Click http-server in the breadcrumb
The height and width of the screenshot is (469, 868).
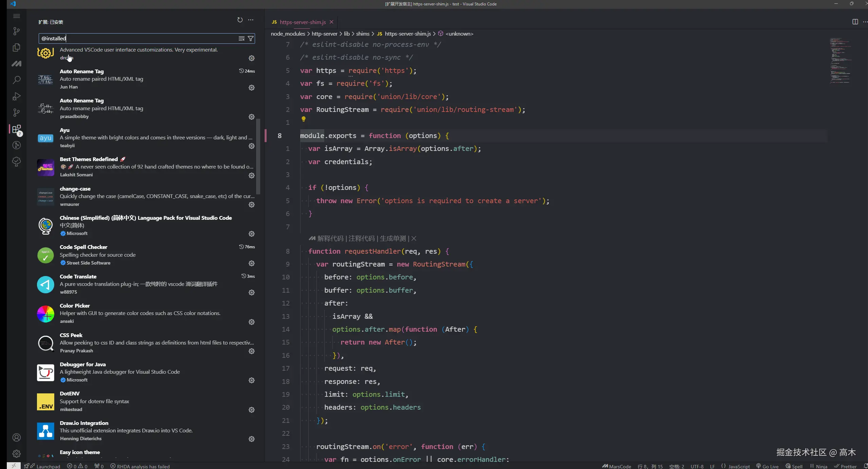click(325, 34)
